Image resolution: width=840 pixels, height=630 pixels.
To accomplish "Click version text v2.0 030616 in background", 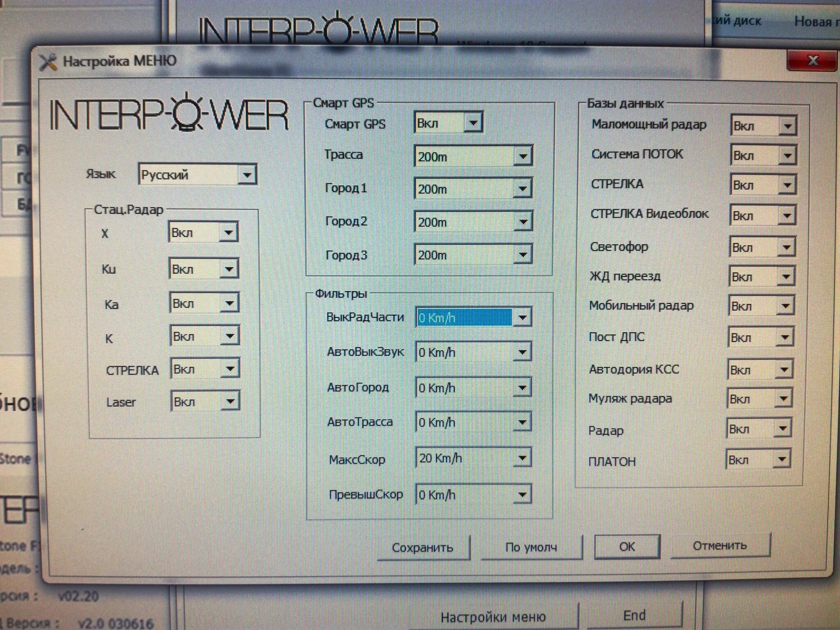I will 116,623.
